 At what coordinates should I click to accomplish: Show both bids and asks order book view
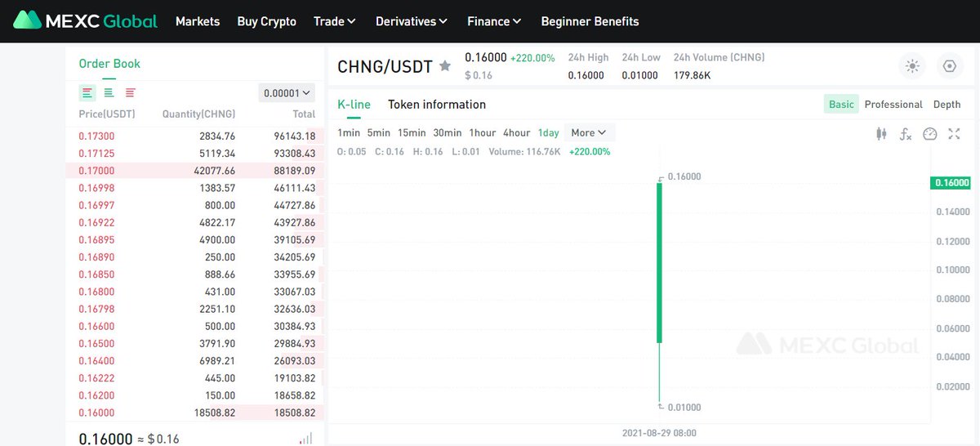(87, 92)
